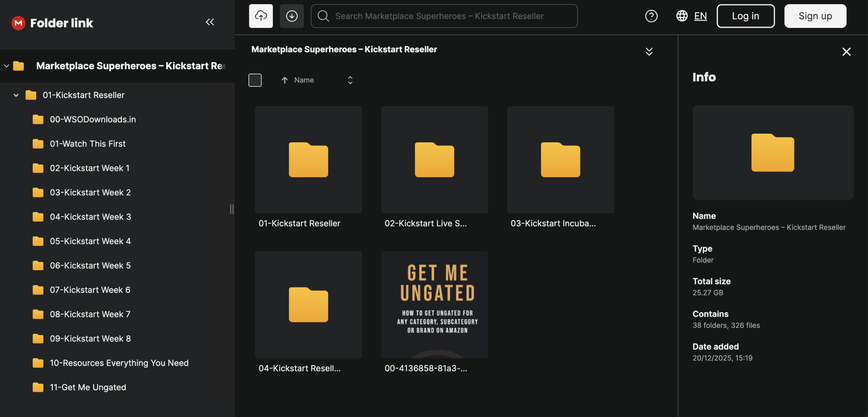Screen dimensions: 868x417
Task: Collapse the 01-Kickstart Reseller tree folder
Action: point(16,95)
